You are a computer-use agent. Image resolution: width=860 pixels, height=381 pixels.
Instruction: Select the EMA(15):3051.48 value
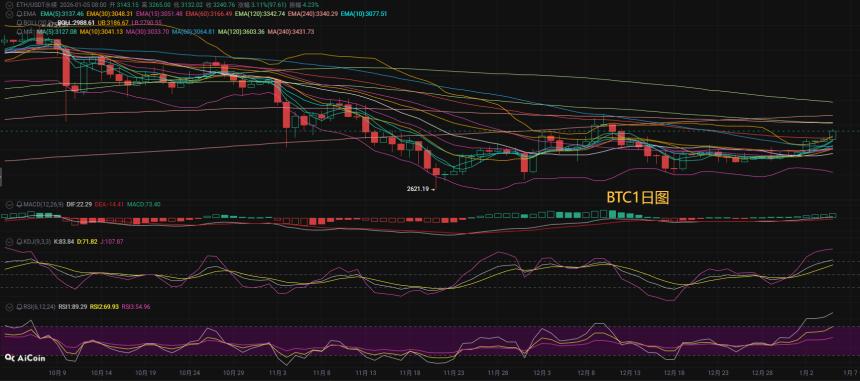(x=159, y=14)
